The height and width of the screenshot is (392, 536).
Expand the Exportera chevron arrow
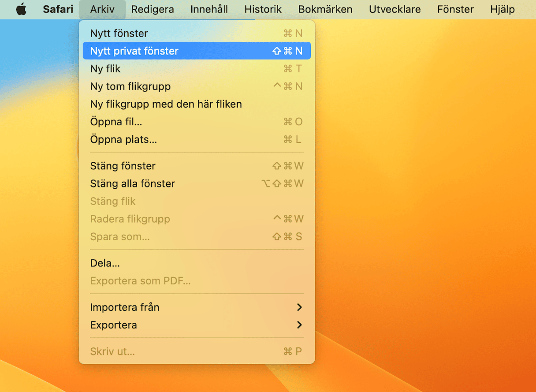tap(299, 325)
